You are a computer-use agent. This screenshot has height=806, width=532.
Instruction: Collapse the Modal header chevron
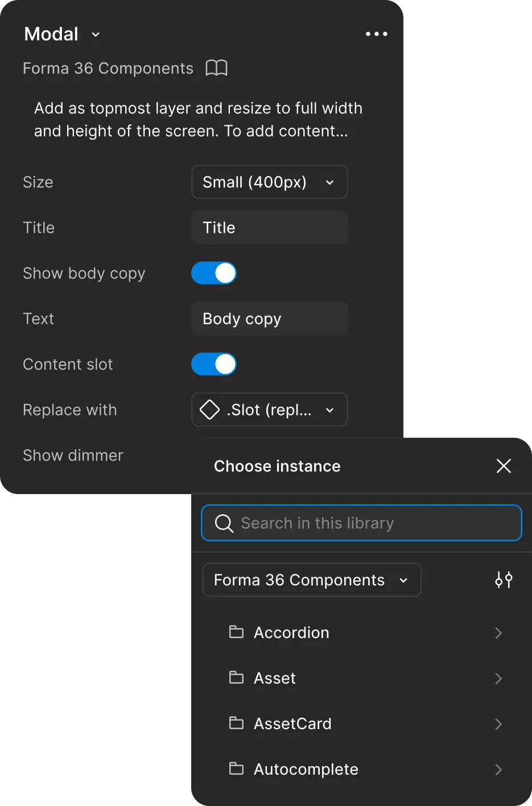coord(95,35)
